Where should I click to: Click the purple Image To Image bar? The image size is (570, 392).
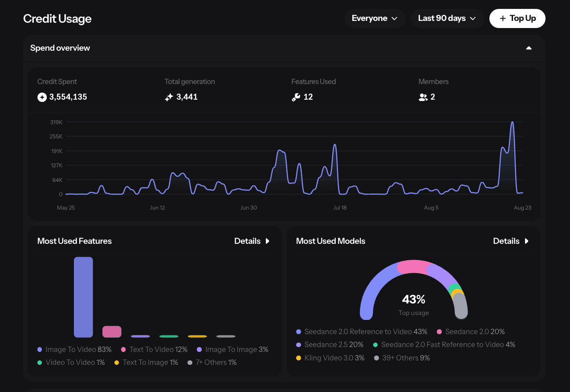coord(140,336)
